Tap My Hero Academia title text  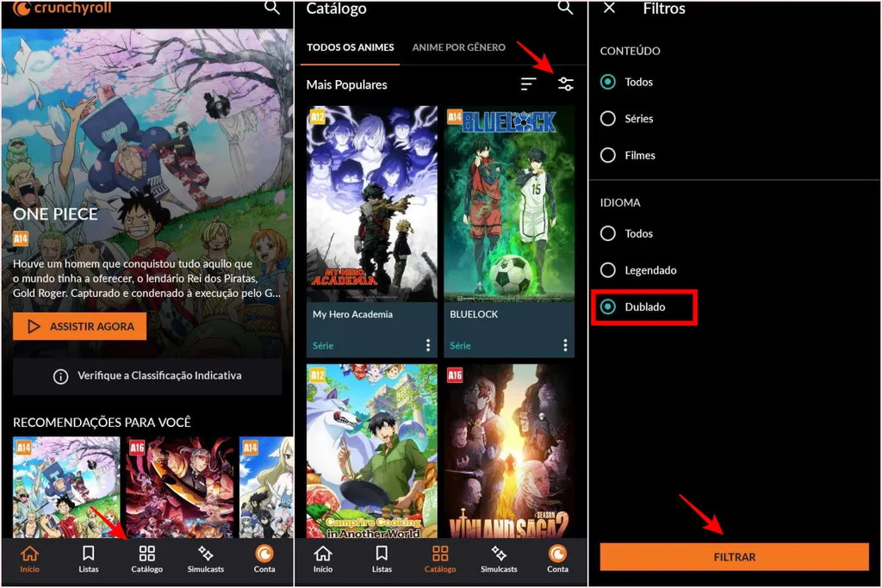click(x=352, y=314)
